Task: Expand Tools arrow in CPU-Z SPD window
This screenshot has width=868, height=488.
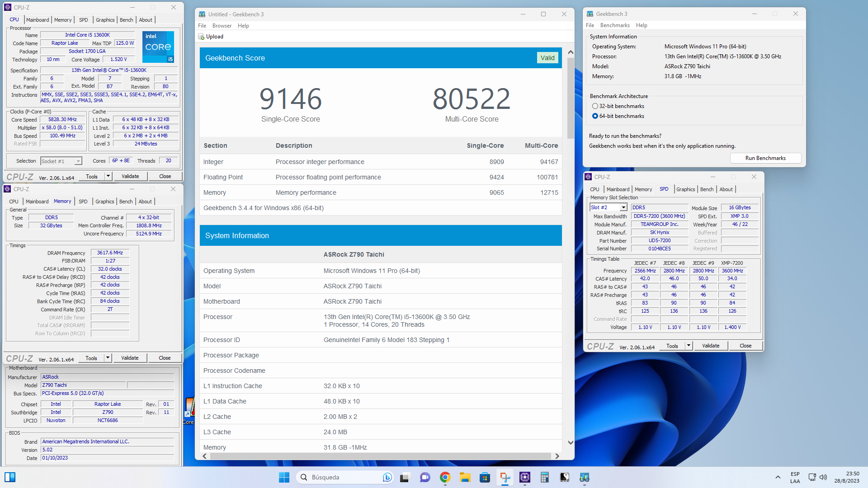Action: tap(689, 346)
